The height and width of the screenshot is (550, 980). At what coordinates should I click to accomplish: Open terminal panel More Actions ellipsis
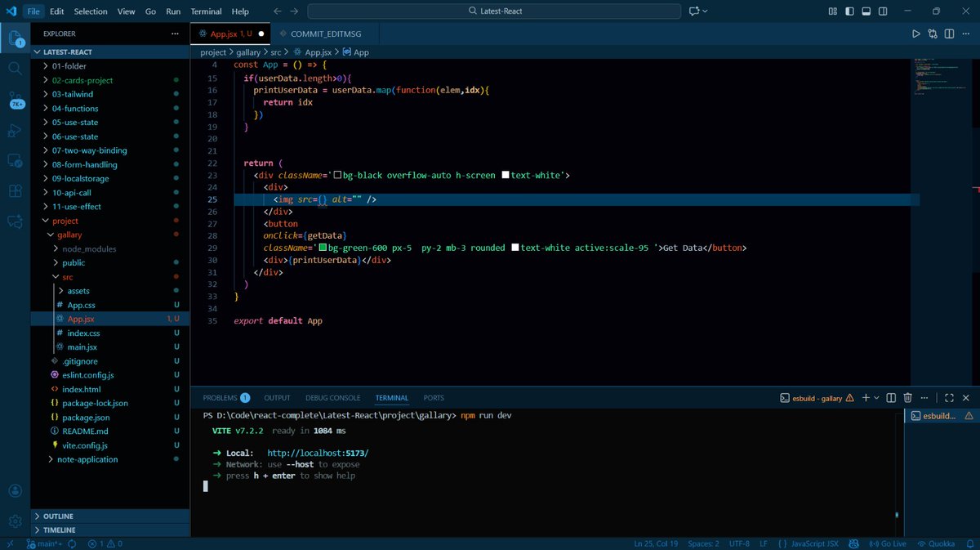[924, 398]
